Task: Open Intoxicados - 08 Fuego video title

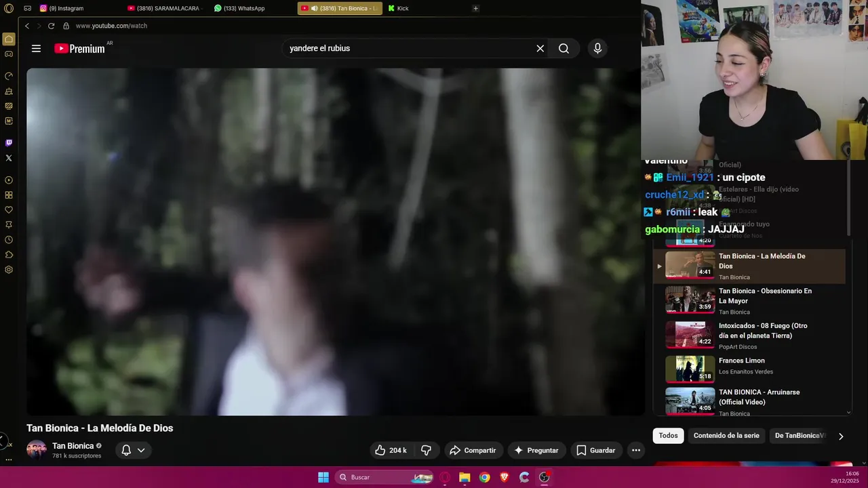Action: point(763,331)
